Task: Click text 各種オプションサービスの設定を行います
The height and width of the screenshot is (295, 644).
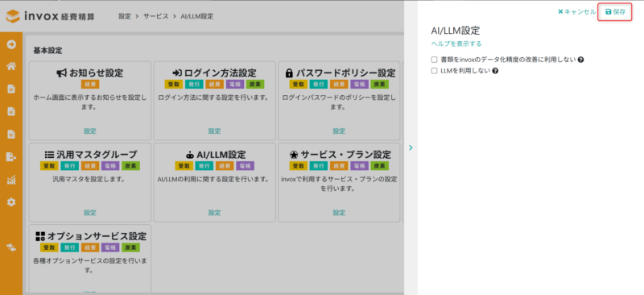Action: tap(90, 266)
